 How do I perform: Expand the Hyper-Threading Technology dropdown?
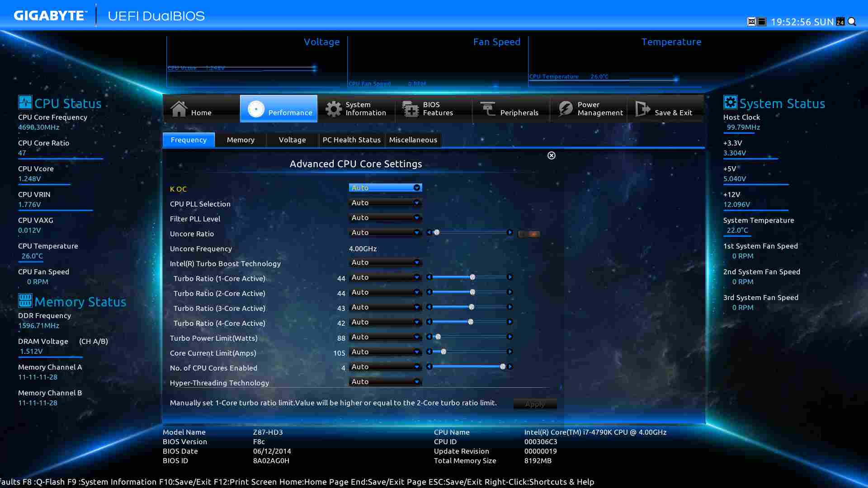pos(385,382)
